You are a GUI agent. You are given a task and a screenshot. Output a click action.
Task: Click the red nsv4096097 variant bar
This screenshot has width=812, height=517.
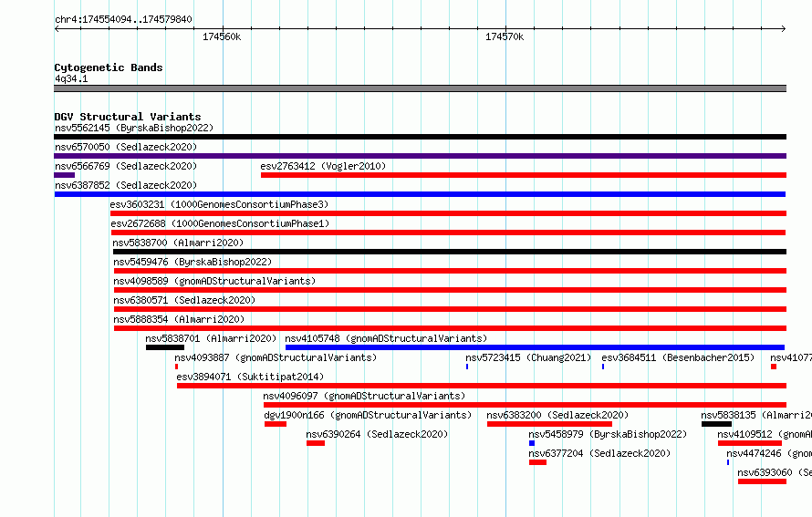tap(526, 405)
